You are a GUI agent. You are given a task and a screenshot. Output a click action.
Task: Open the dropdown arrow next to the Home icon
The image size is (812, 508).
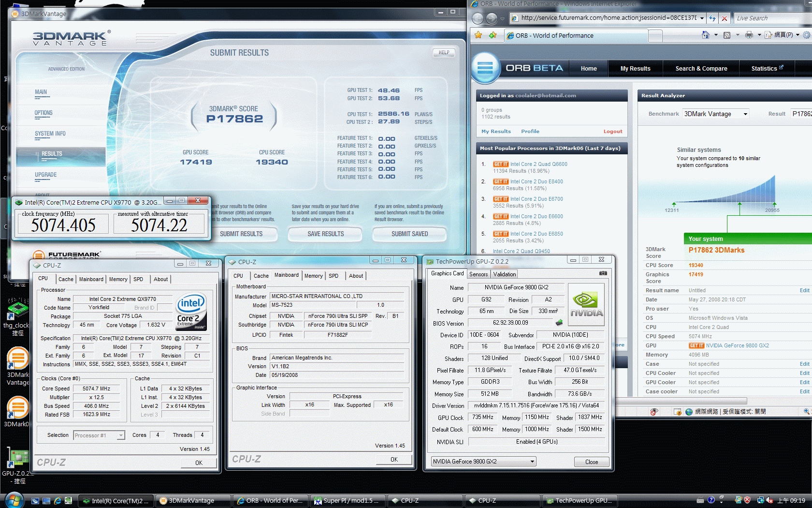716,35
